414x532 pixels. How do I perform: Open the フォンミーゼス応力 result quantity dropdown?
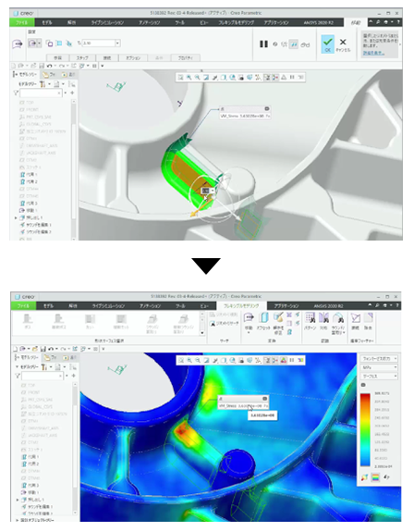(379, 359)
